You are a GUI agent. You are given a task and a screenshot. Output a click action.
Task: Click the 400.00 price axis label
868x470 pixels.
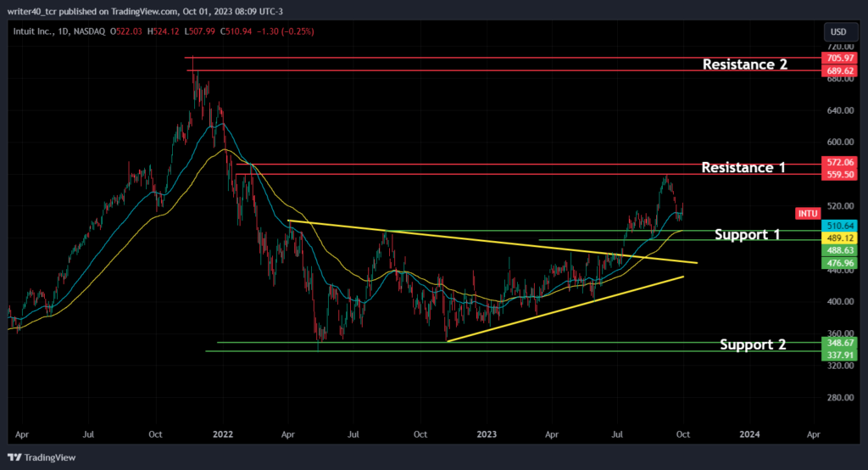coord(840,302)
